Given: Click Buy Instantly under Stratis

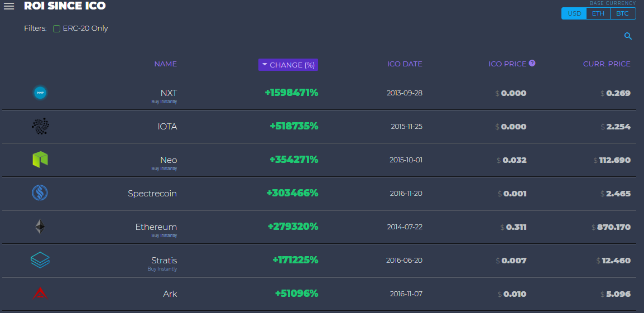Looking at the screenshot, I should point(162,269).
